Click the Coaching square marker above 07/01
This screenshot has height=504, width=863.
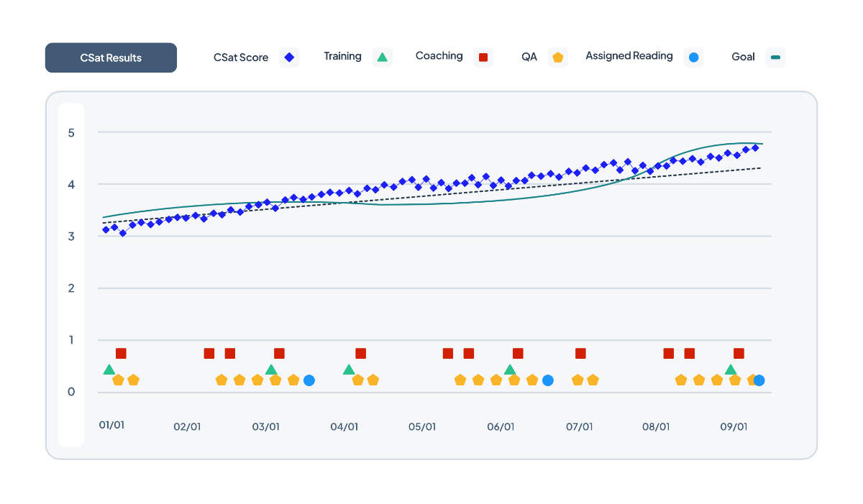580,353
